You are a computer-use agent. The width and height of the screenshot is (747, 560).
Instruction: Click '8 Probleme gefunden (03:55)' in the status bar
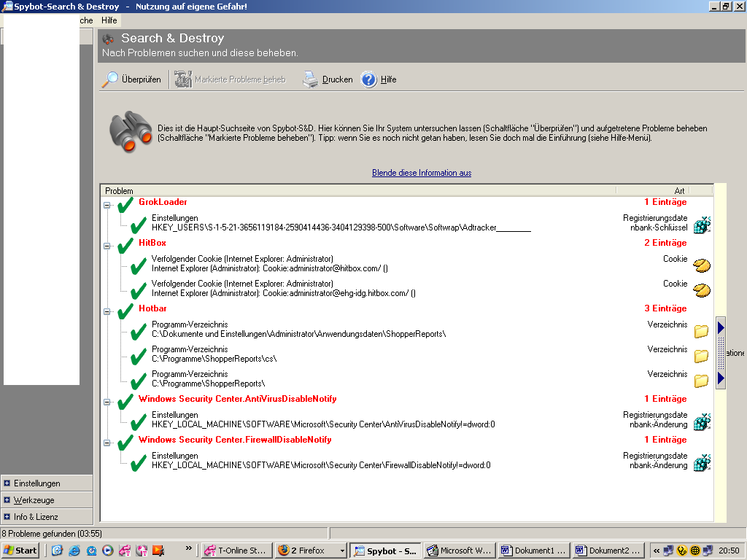click(52, 533)
